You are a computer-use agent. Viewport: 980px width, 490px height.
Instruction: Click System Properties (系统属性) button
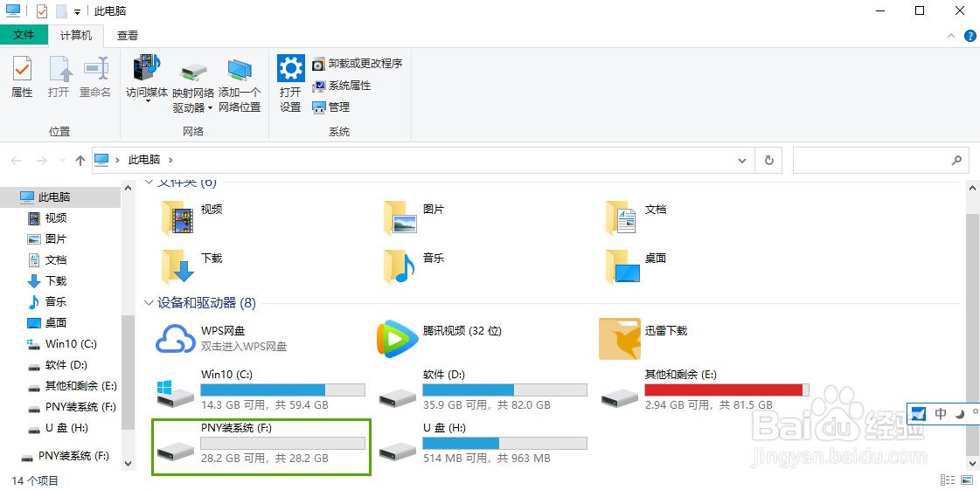point(342,86)
